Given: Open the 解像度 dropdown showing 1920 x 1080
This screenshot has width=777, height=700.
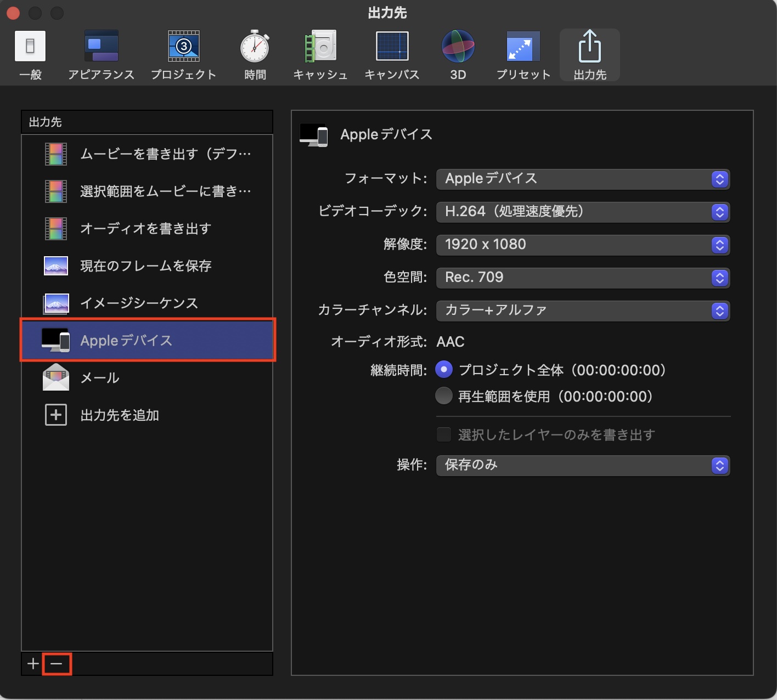Looking at the screenshot, I should (x=583, y=245).
